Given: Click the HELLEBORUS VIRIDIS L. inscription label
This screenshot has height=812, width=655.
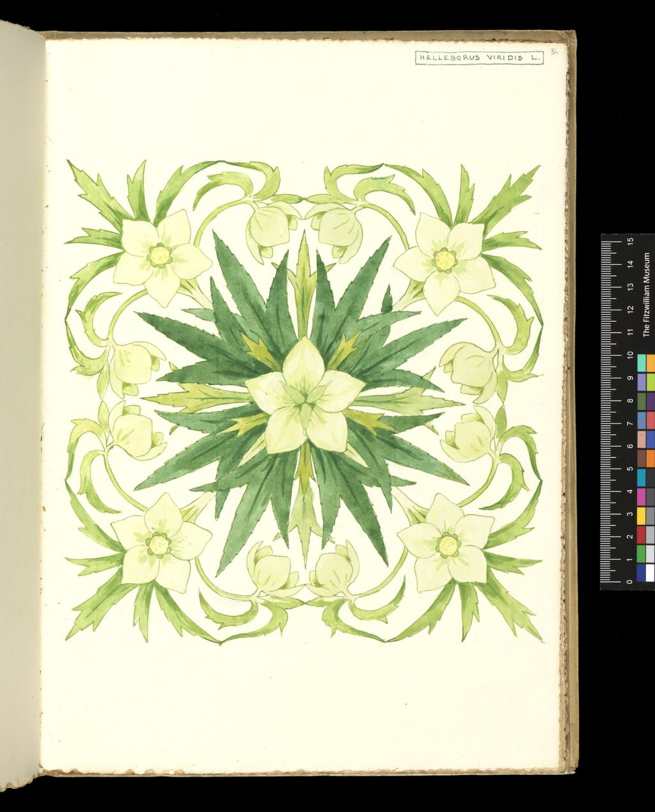Looking at the screenshot, I should click(x=480, y=56).
